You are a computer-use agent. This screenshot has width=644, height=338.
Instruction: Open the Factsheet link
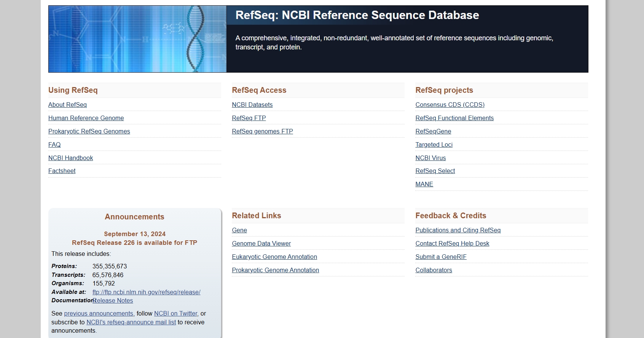(62, 171)
